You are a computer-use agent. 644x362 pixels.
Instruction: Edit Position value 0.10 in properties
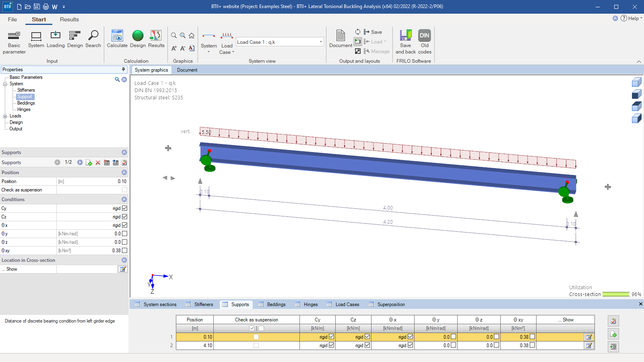92,181
